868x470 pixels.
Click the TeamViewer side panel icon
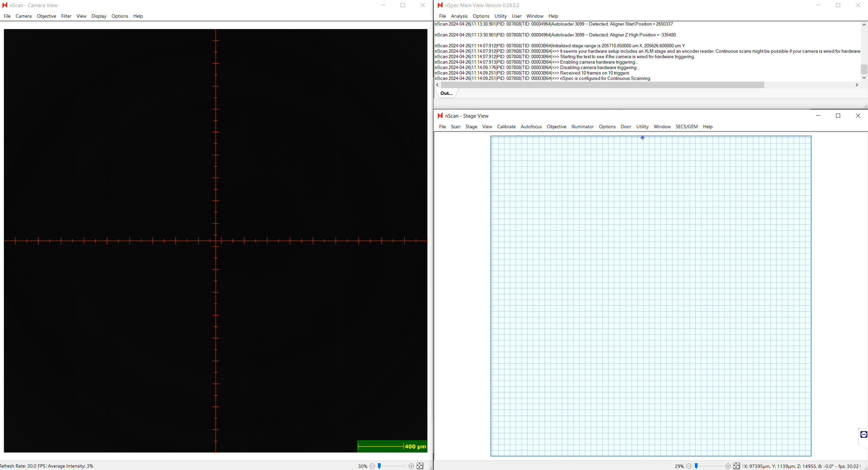(x=864, y=434)
